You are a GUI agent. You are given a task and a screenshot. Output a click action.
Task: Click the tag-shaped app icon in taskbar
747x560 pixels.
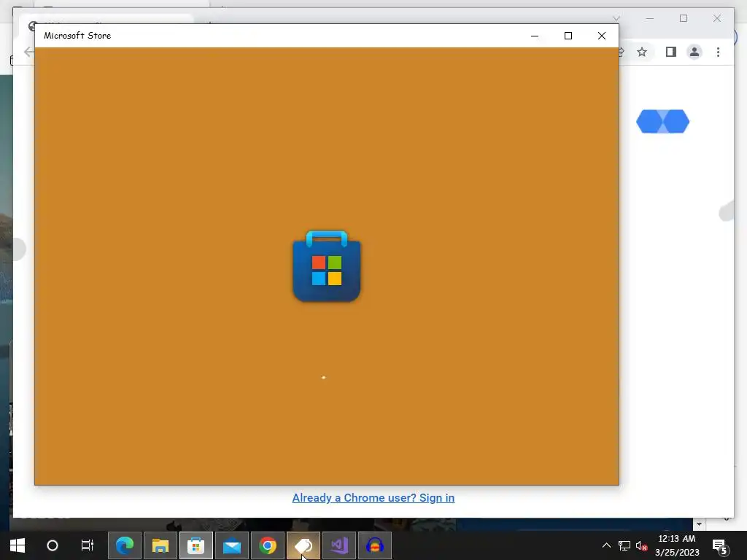pos(303,545)
